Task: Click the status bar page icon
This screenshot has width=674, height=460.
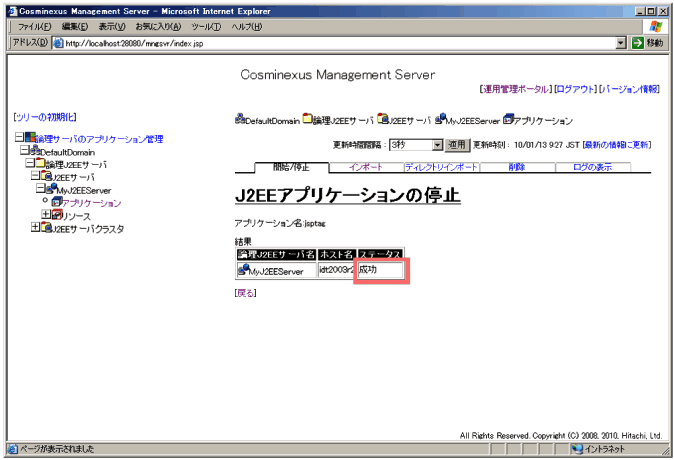Action: [x=13, y=449]
